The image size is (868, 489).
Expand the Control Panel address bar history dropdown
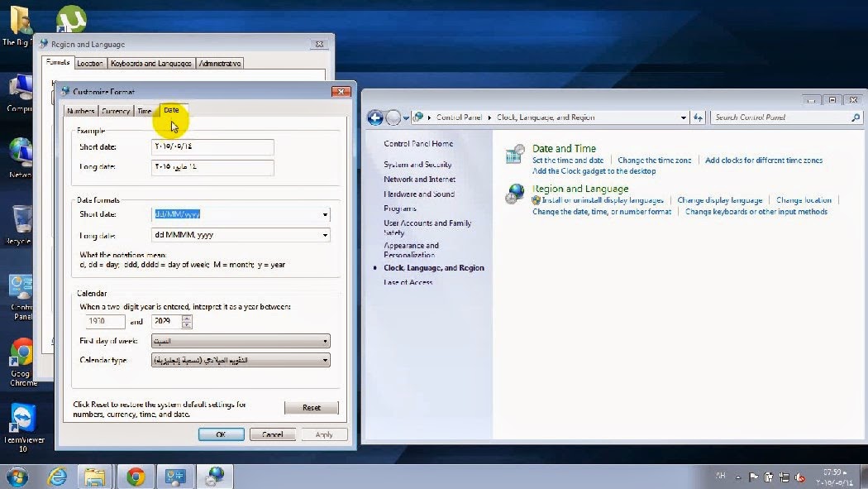click(x=683, y=117)
